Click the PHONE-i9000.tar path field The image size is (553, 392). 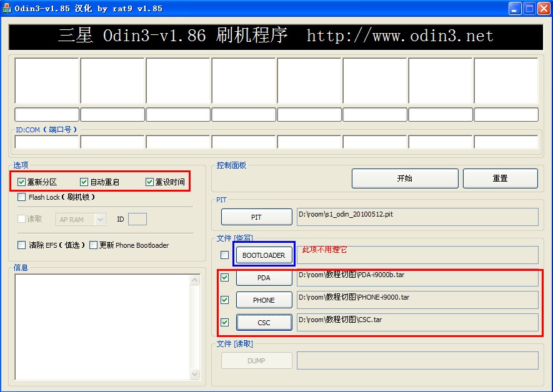coord(417,300)
